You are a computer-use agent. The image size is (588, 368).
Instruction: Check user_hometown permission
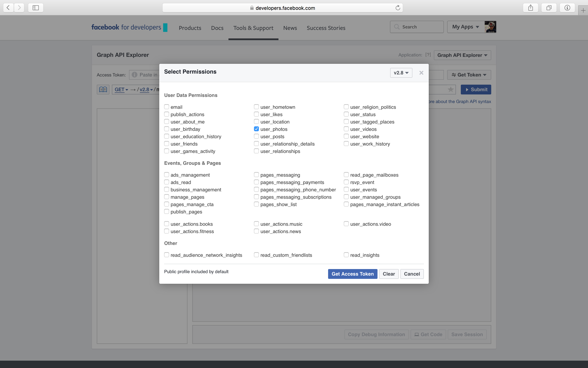256,107
